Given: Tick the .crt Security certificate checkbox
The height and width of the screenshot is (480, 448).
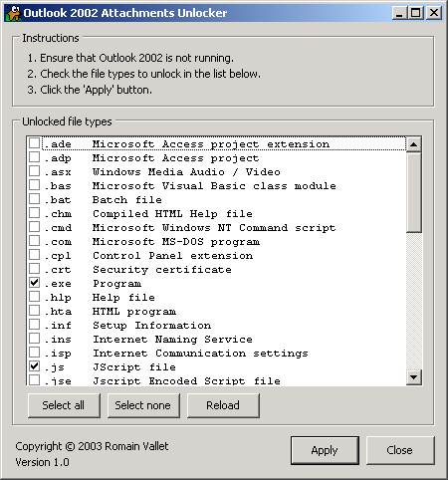Looking at the screenshot, I should click(35, 269).
